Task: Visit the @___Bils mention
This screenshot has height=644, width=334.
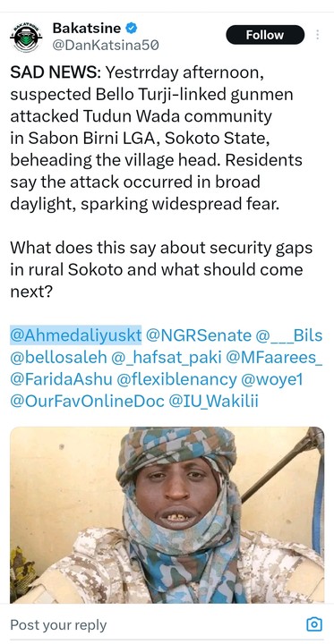Action: tap(288, 335)
